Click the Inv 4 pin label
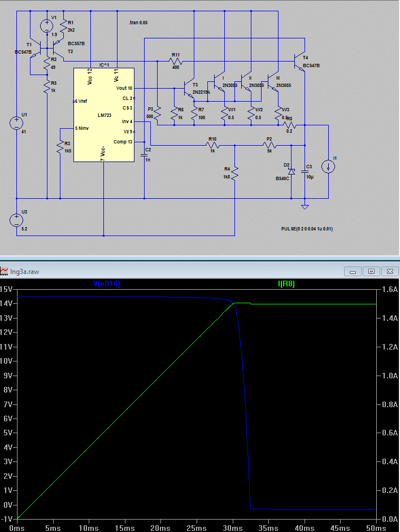The width and height of the screenshot is (400, 532). coord(127,121)
